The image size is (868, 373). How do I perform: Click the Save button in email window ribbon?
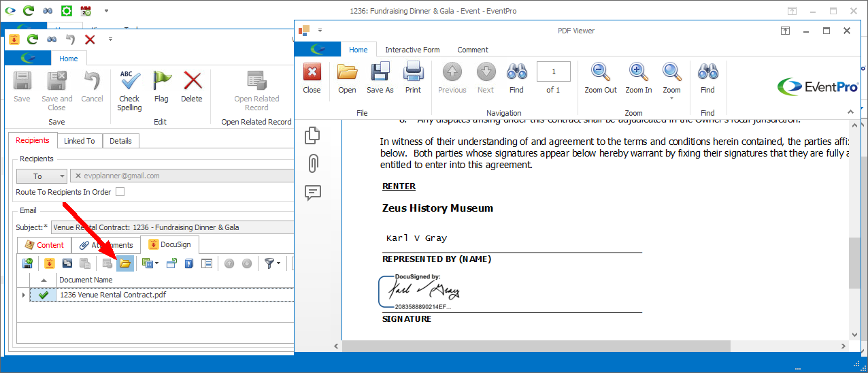[x=22, y=86]
